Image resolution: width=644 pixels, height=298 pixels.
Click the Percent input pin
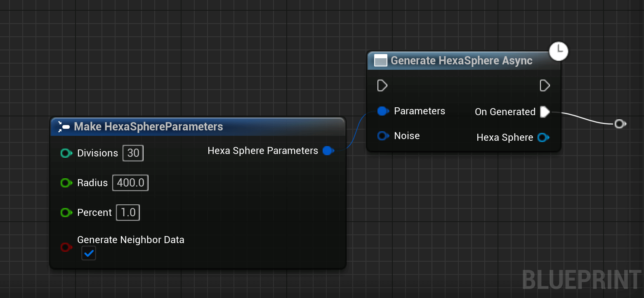point(66,213)
